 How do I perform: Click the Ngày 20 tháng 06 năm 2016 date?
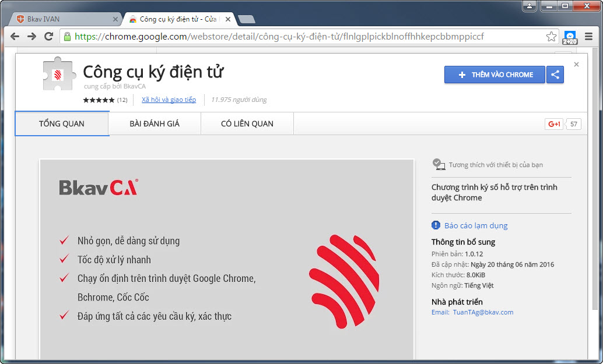pyautogui.click(x=512, y=264)
